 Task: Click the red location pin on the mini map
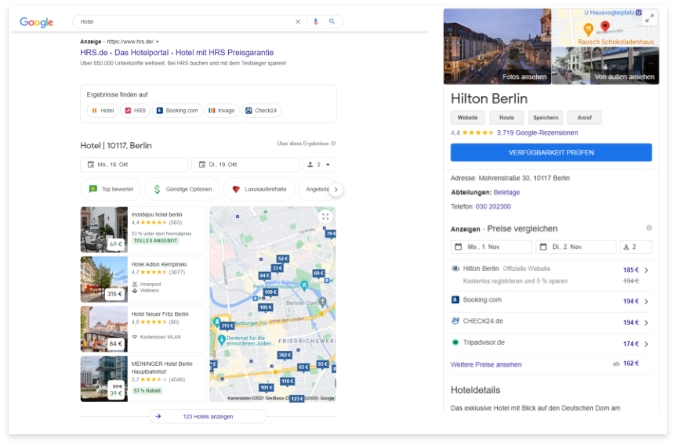pos(605,26)
